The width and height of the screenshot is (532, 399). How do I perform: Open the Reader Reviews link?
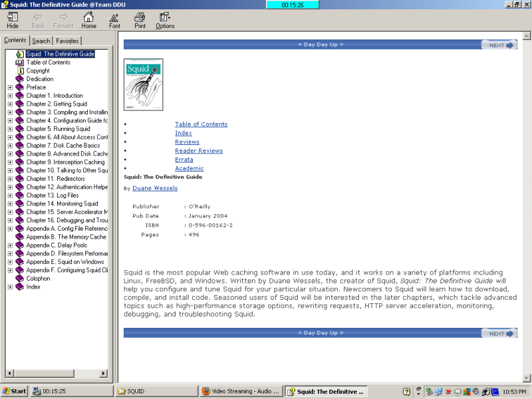pyautogui.click(x=199, y=151)
